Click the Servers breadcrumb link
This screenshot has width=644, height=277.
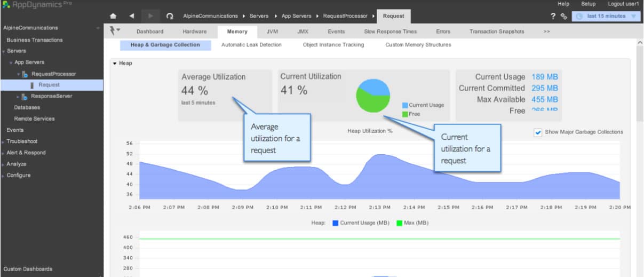[x=259, y=16]
